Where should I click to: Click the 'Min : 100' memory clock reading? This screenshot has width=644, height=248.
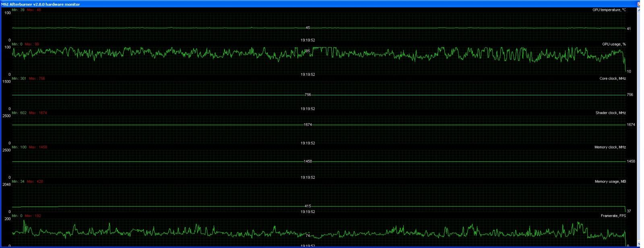(x=19, y=147)
